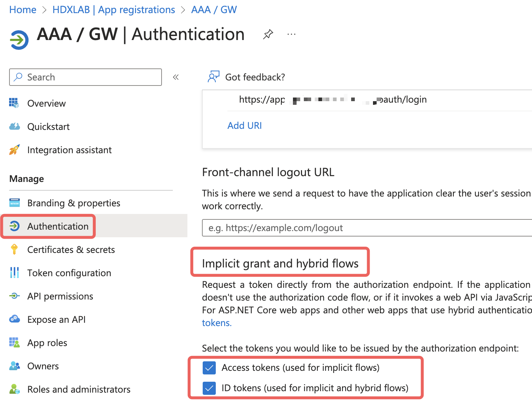Collapse the left navigation sidebar
The width and height of the screenshot is (532, 401).
point(176,77)
